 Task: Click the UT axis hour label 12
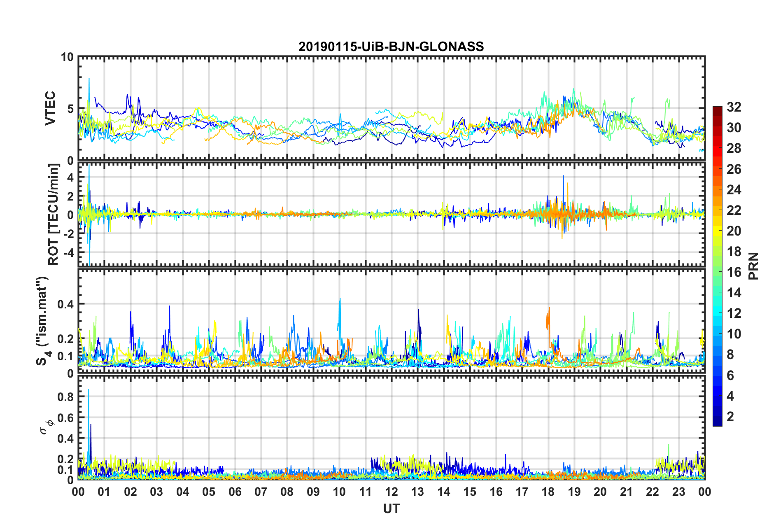391,492
